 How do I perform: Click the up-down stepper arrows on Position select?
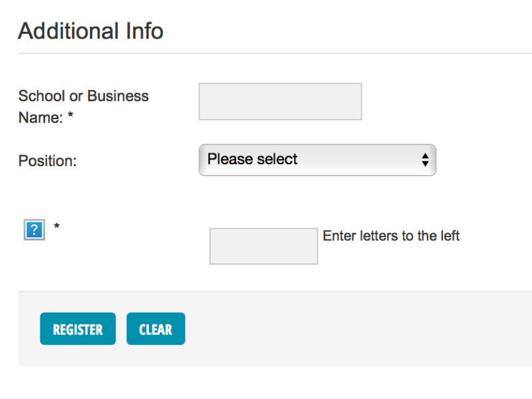425,160
